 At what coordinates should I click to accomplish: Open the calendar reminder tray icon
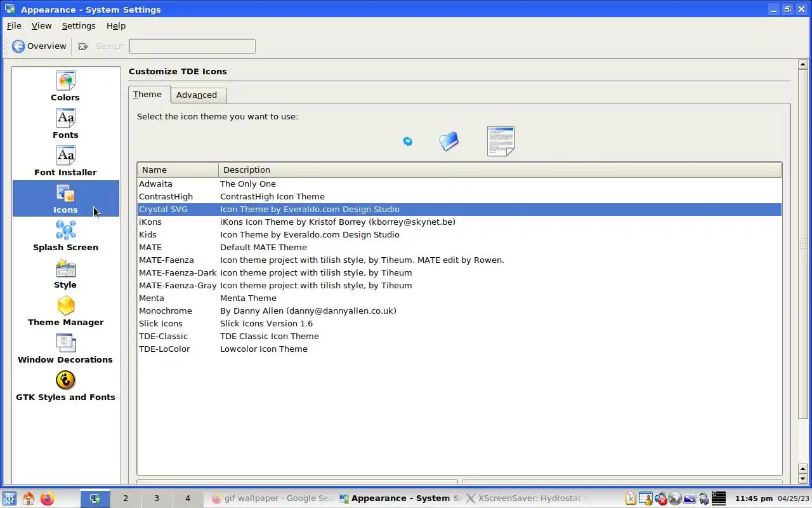pyautogui.click(x=646, y=498)
